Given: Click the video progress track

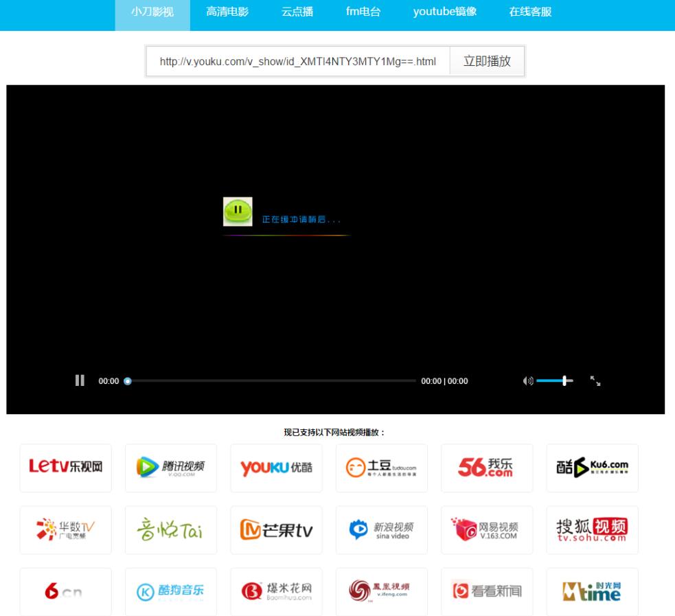Looking at the screenshot, I should pos(271,381).
